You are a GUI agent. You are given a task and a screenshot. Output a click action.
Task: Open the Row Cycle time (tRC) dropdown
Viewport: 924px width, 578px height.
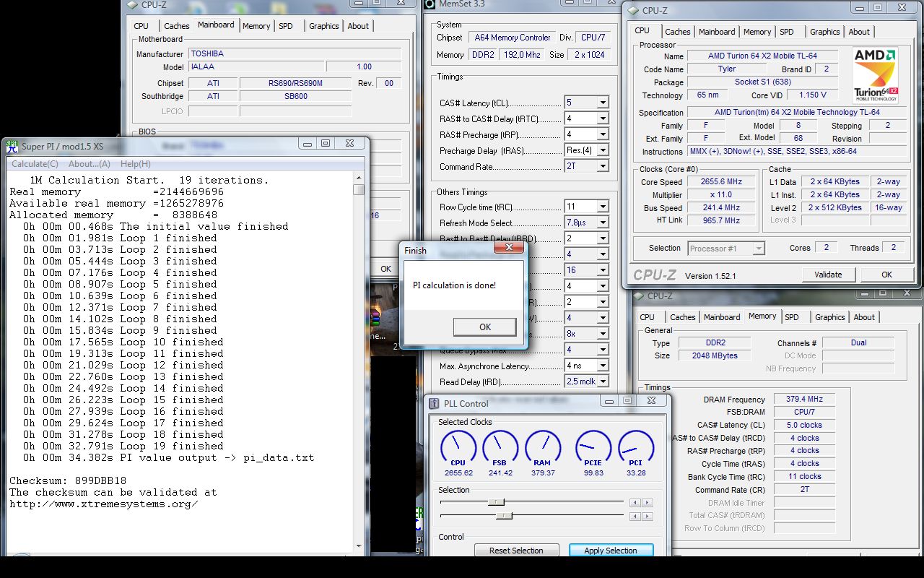[602, 207]
